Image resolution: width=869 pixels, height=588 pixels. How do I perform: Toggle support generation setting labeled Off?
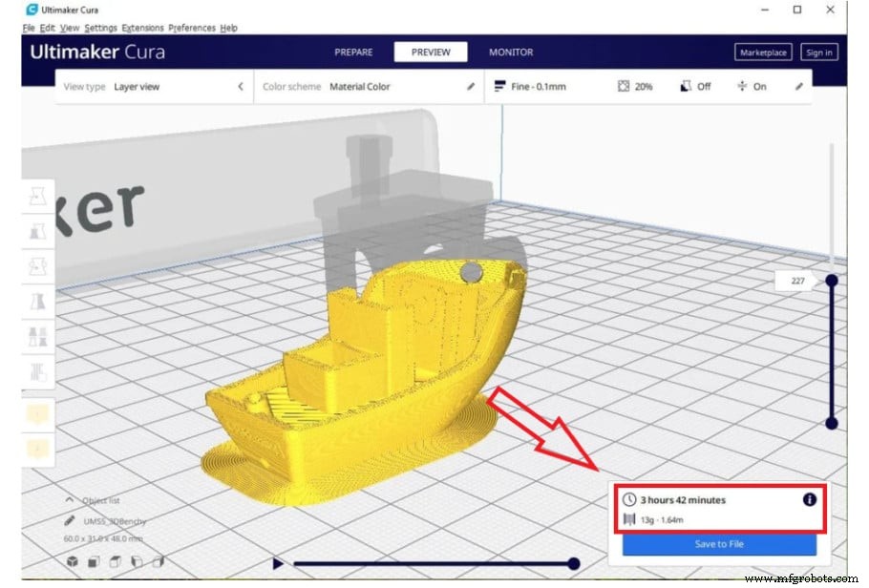[x=697, y=86]
